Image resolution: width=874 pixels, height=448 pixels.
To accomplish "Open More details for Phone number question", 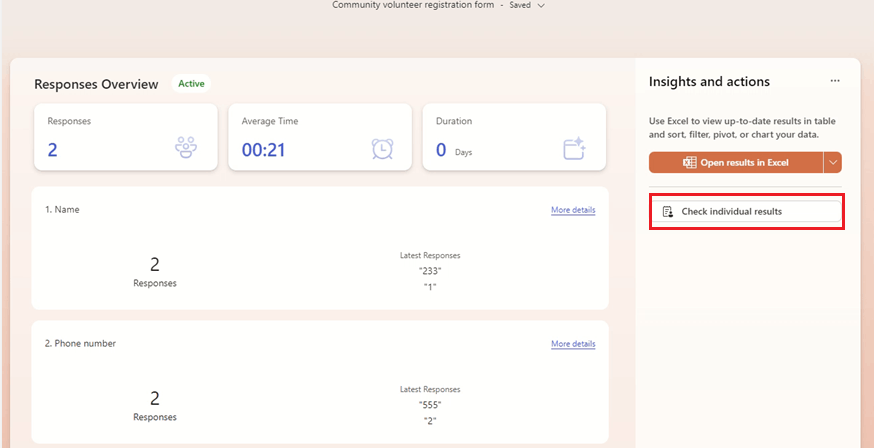I will (573, 344).
